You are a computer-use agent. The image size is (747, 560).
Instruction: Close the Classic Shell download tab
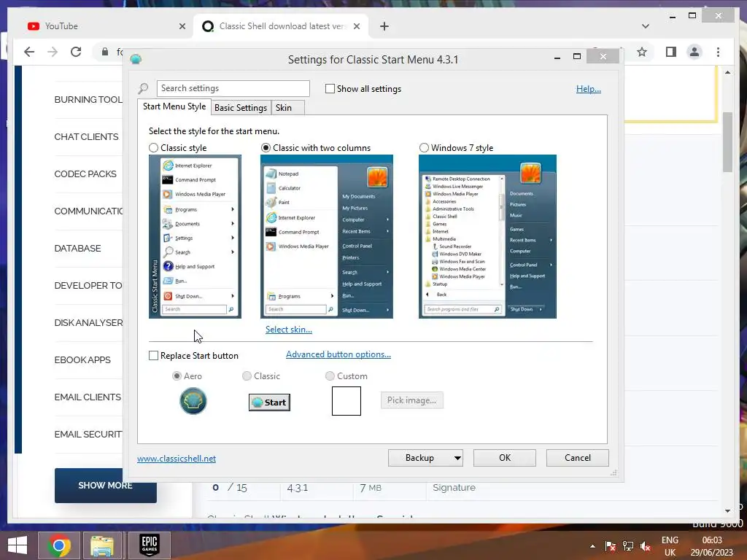356,26
